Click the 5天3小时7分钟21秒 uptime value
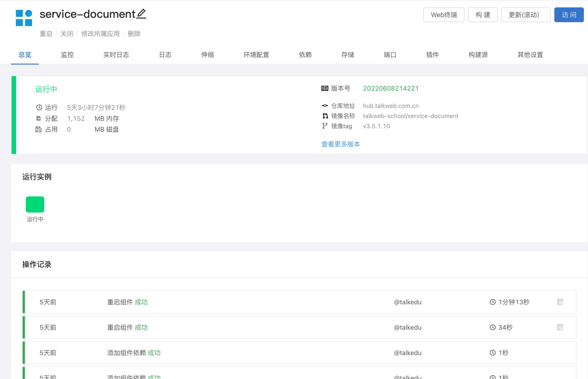 click(x=96, y=107)
